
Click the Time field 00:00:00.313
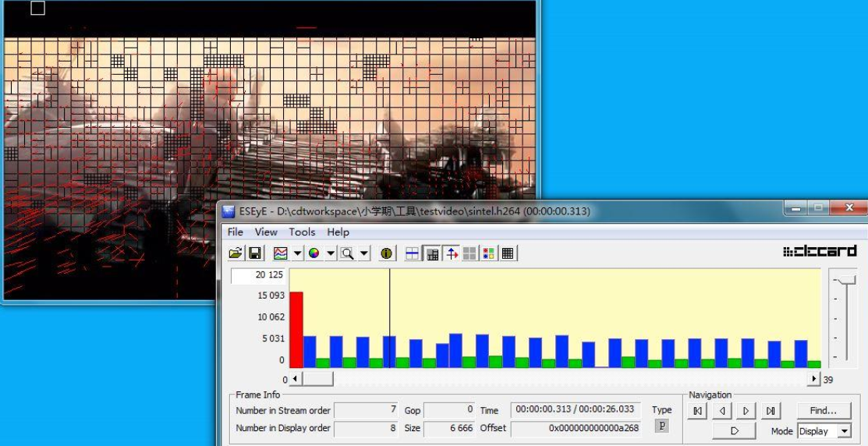576,410
